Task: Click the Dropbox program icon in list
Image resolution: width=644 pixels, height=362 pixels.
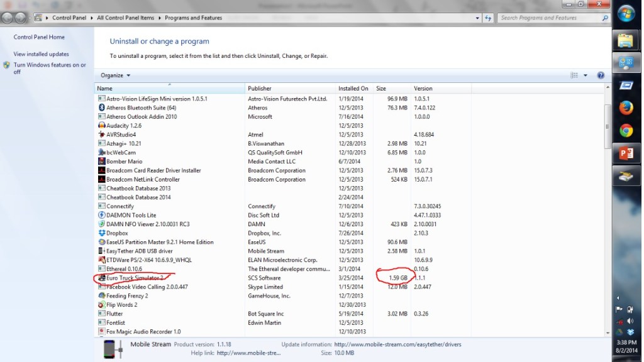Action: tap(101, 233)
